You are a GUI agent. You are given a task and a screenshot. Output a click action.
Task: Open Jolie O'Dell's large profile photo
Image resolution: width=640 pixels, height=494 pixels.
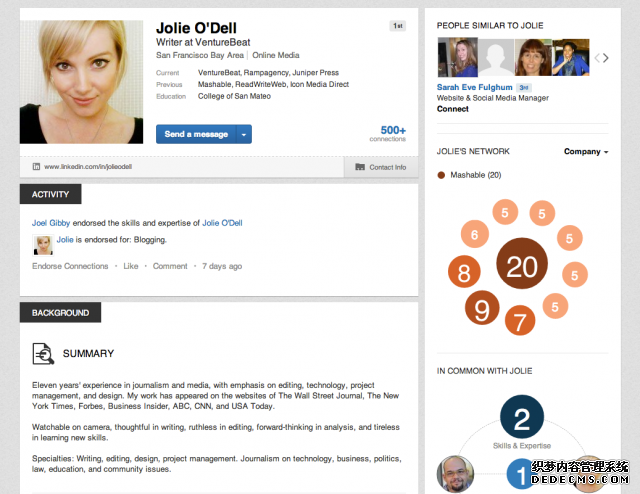click(x=82, y=82)
